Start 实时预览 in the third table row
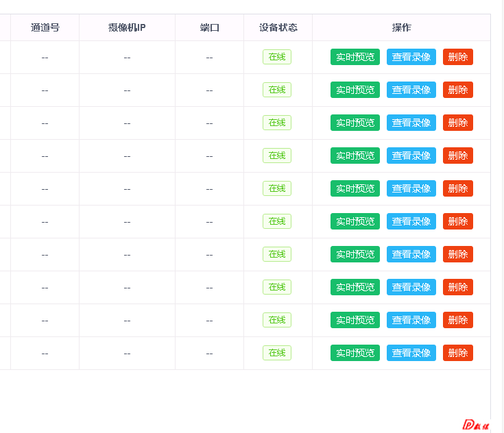 click(355, 123)
